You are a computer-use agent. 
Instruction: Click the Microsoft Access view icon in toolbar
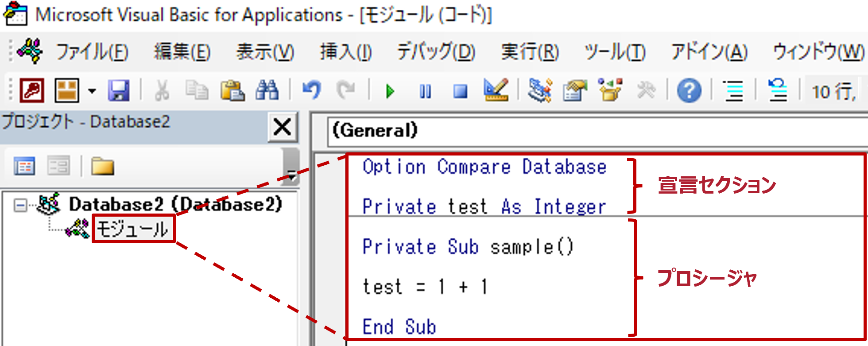coord(32,91)
